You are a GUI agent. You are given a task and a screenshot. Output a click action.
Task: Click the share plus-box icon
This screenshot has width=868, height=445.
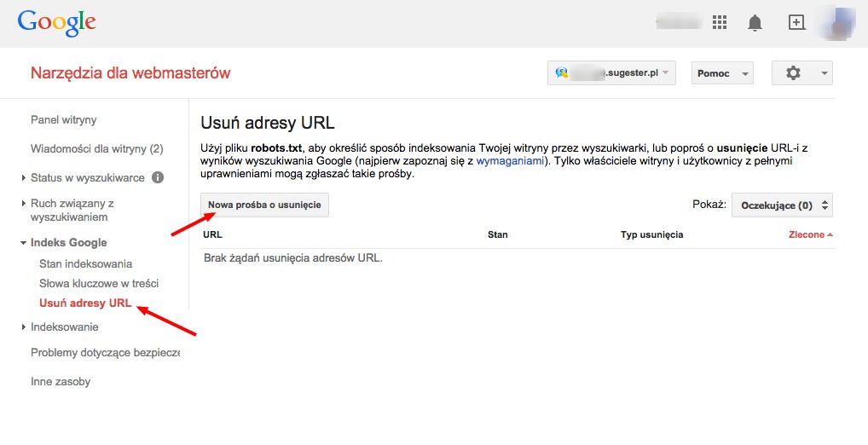point(796,22)
